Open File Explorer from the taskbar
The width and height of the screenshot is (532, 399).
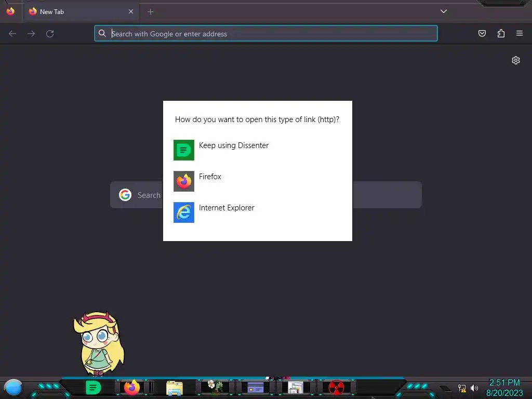175,388
